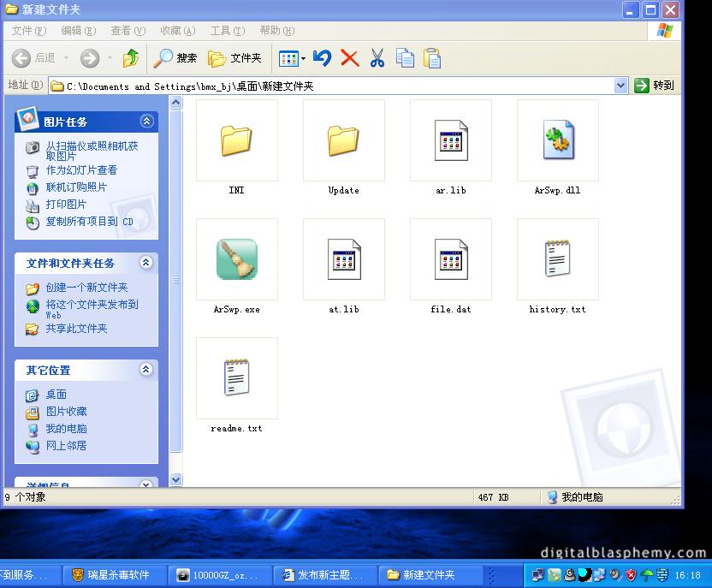This screenshot has height=588, width=712.
Task: Go to 图片收藏 in other places
Action: point(66,412)
